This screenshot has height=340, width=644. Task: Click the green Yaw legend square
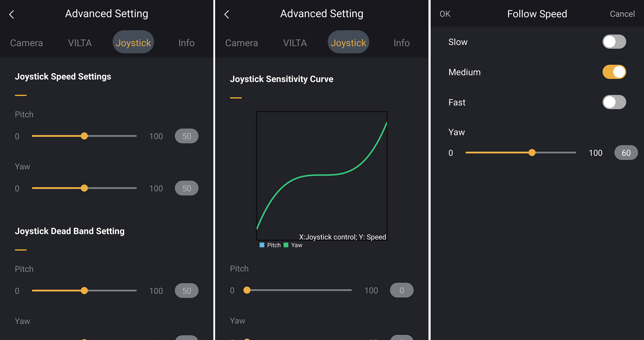[x=286, y=245]
